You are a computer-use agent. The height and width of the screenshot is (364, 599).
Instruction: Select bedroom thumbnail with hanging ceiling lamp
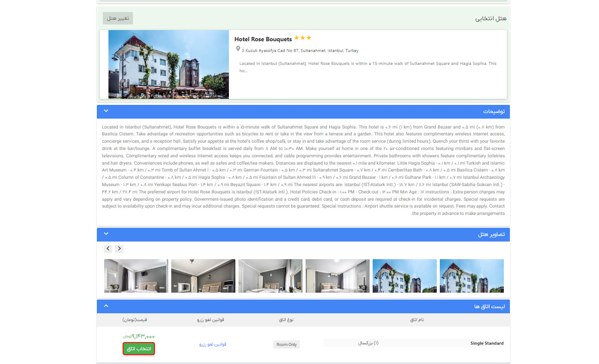(x=203, y=276)
